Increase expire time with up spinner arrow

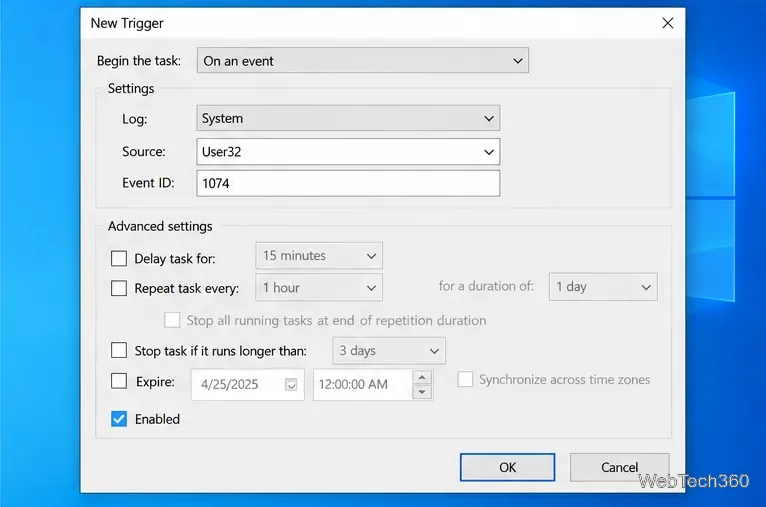(422, 377)
